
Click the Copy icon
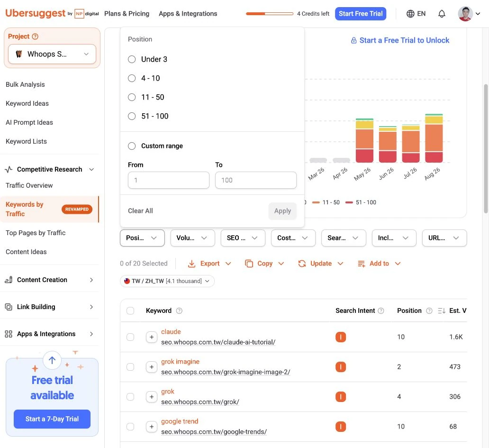pos(249,264)
